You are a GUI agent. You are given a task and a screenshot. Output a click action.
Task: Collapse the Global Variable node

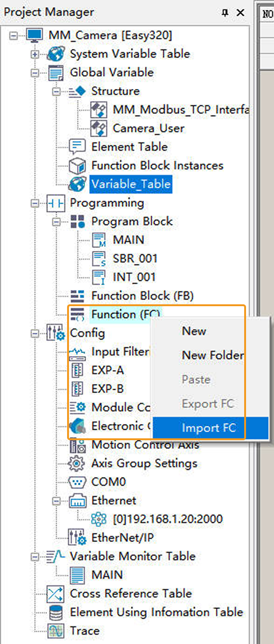[35, 73]
